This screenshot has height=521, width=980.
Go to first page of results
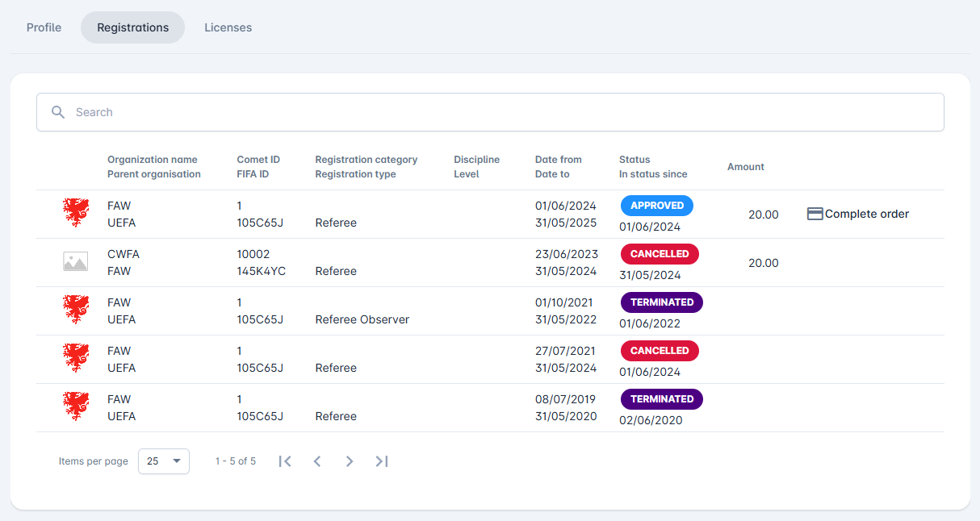point(285,461)
